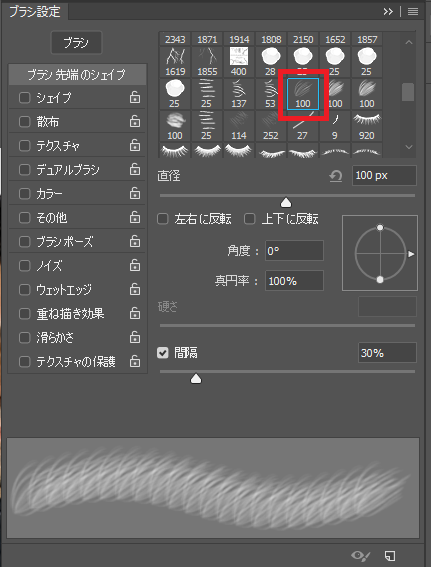Screen dimensions: 431x567
Task: Click the ブラシ button
Action: (77, 43)
